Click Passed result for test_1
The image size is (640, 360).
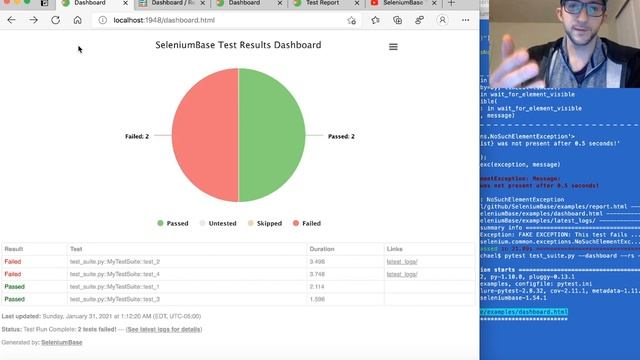15,287
